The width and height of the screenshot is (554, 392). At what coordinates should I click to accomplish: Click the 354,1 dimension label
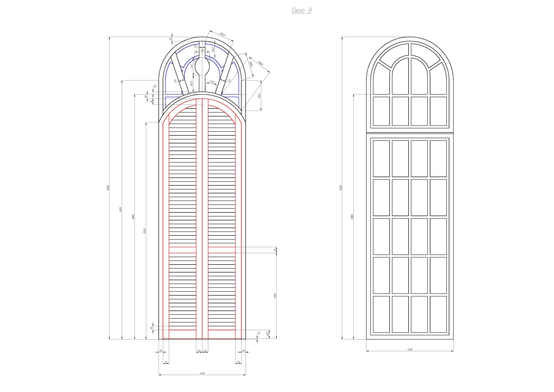coord(259,96)
